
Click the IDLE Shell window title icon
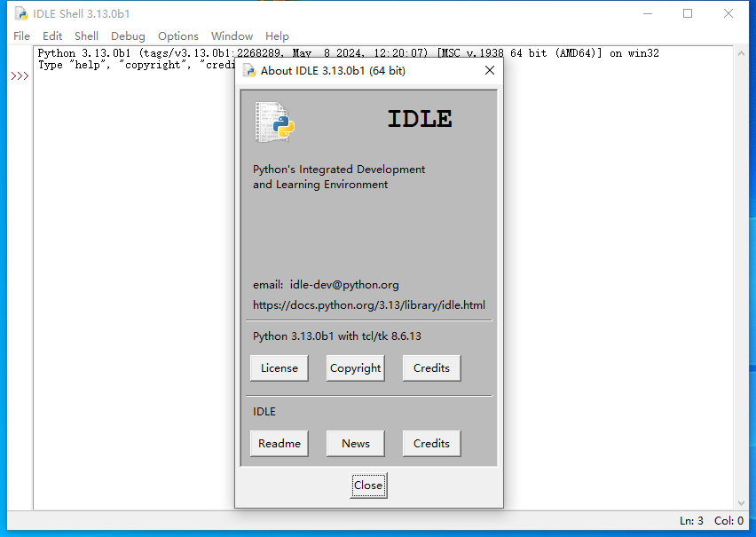pyautogui.click(x=20, y=13)
